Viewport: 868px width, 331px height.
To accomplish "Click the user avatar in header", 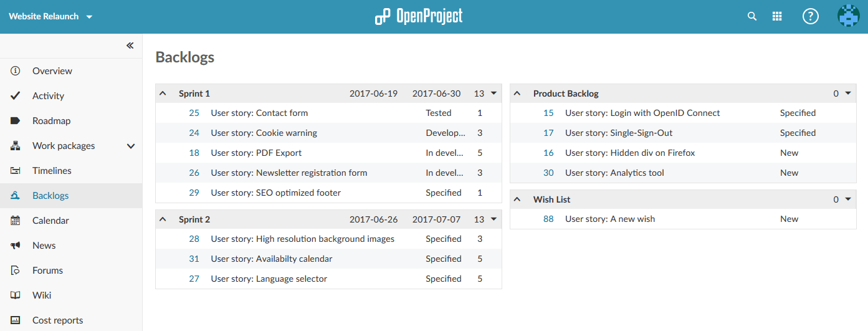I will (x=848, y=16).
